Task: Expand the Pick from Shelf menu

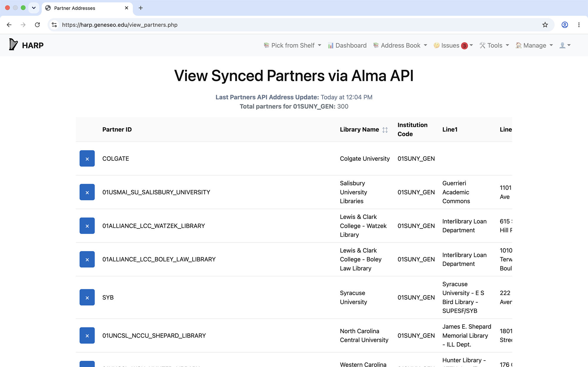Action: click(x=292, y=45)
